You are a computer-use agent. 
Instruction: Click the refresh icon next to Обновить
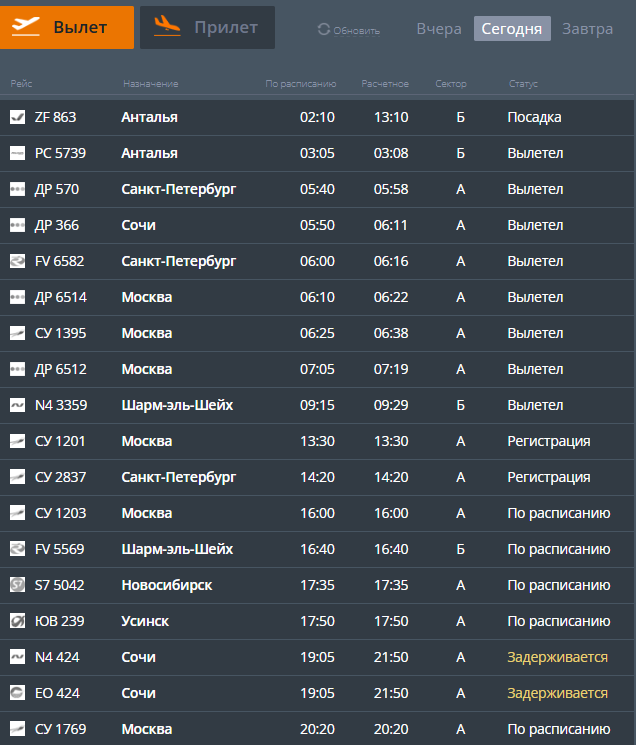pos(323,30)
